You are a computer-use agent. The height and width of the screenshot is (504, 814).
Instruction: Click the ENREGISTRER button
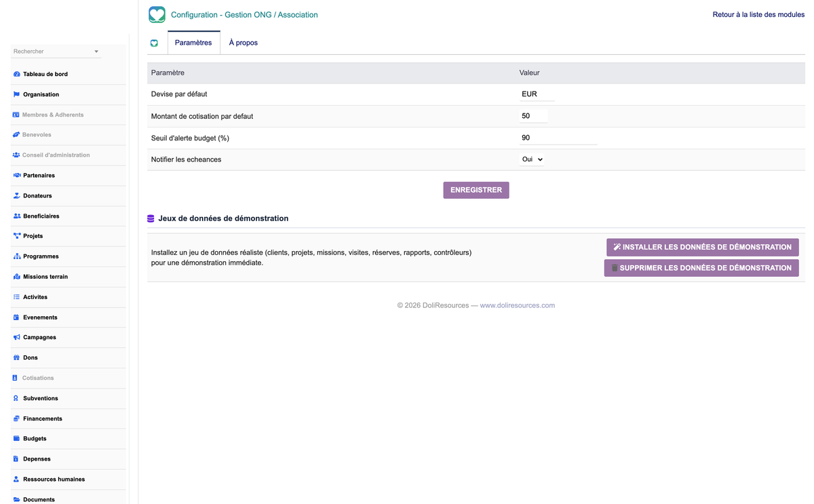pos(476,190)
